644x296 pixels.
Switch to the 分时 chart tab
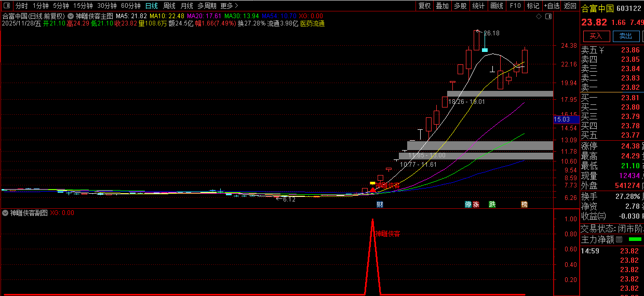(x=21, y=6)
